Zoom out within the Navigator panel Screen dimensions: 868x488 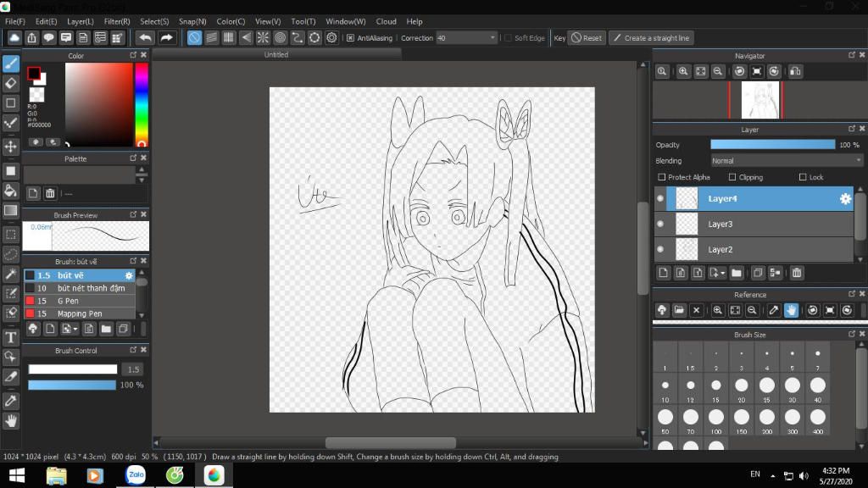[x=718, y=71]
